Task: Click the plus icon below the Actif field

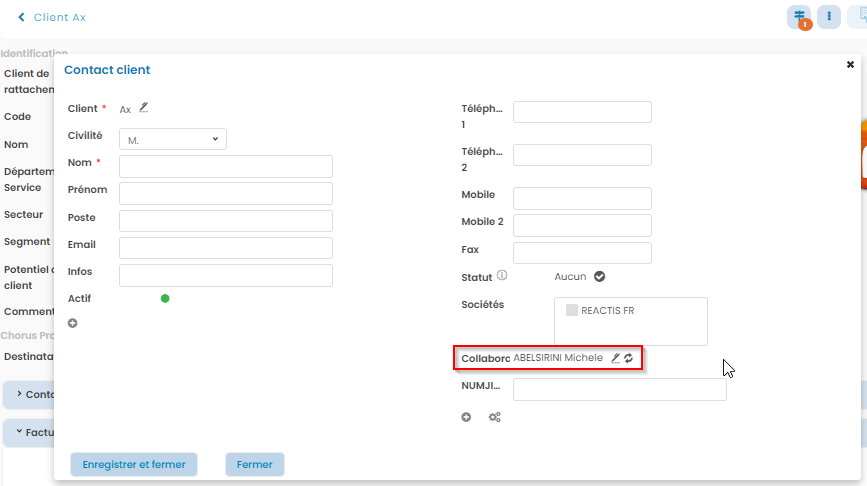Action: 72,323
